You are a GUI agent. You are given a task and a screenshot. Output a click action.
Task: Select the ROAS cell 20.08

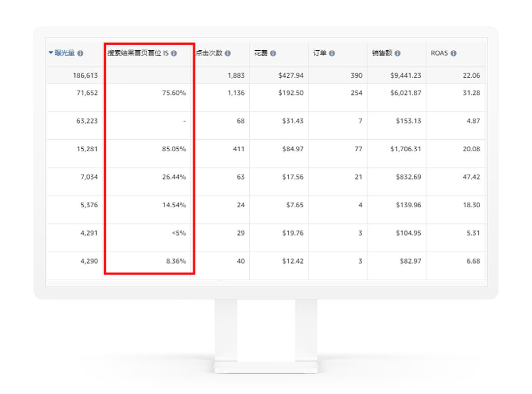point(471,149)
